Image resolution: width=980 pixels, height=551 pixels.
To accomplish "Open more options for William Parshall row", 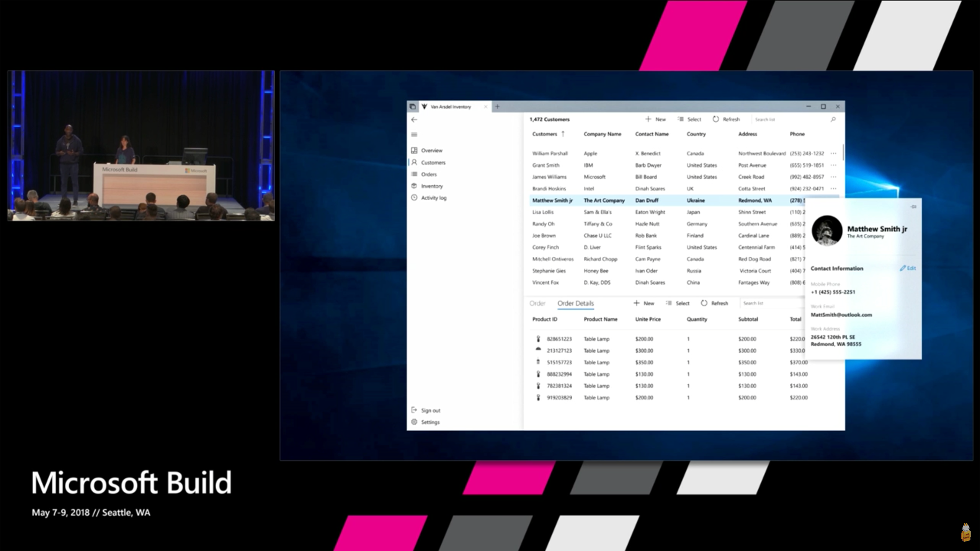I will [x=833, y=153].
